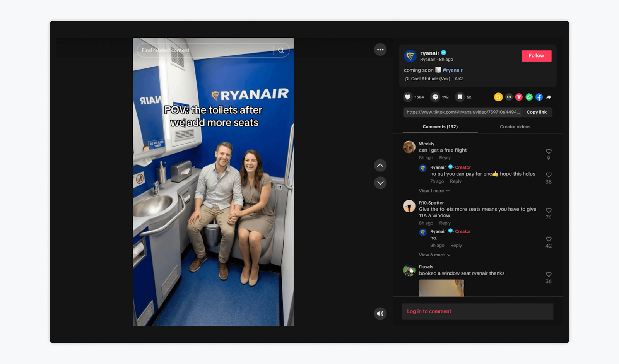Send to friends via red paper-plane icon

point(519,97)
